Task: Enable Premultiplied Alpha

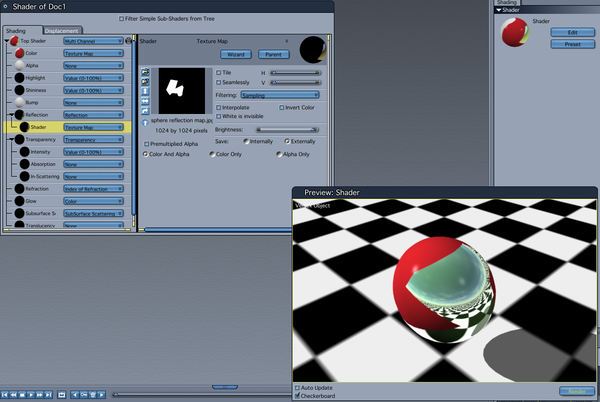Action: click(x=146, y=144)
